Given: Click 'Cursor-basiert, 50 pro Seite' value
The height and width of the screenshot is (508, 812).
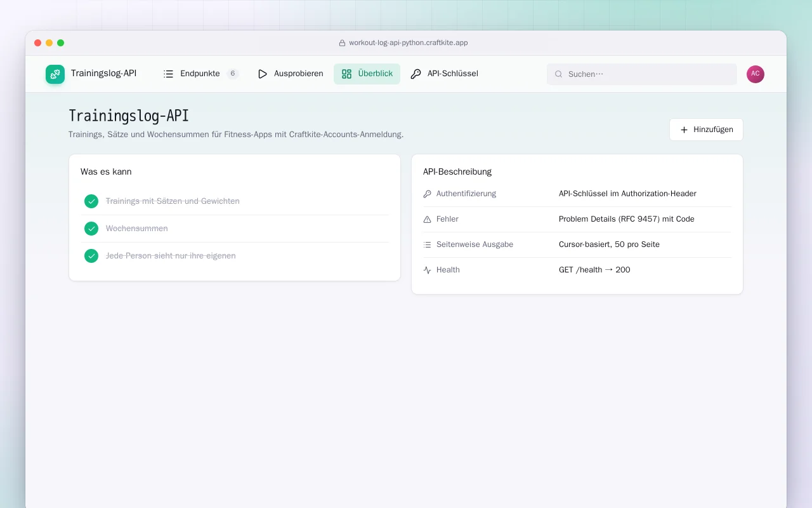Looking at the screenshot, I should pyautogui.click(x=609, y=244).
